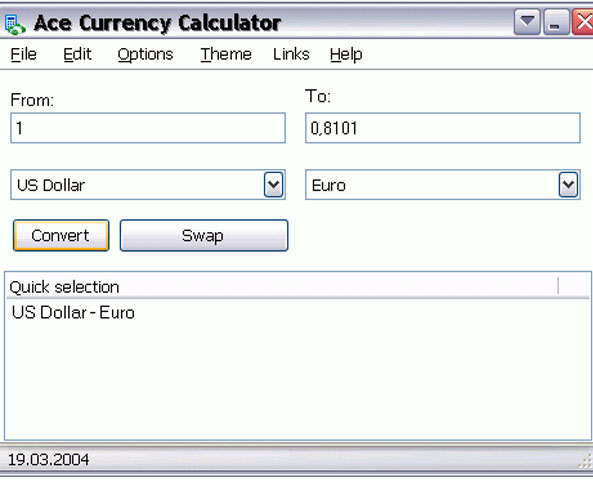
Task: Open the Help menu
Action: point(346,55)
